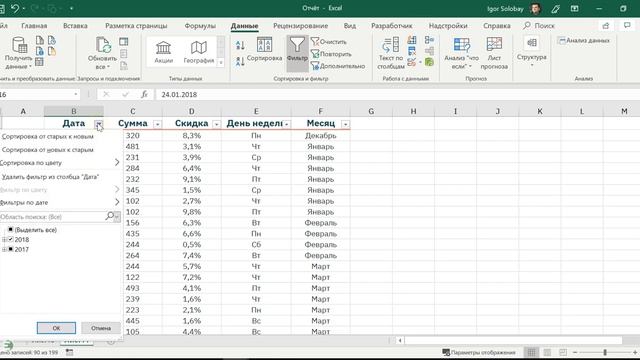Open the Рецензирование tab
This screenshot has height=360, width=640.
300,26
